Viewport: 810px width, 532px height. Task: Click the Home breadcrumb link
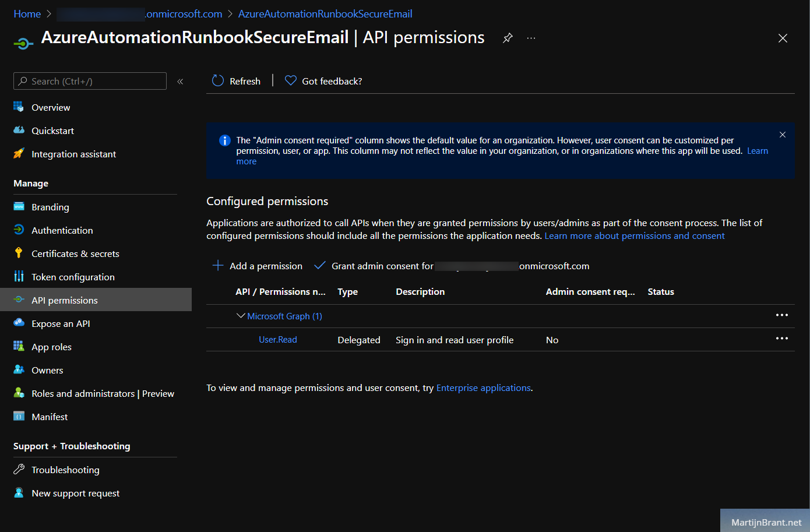click(27, 13)
